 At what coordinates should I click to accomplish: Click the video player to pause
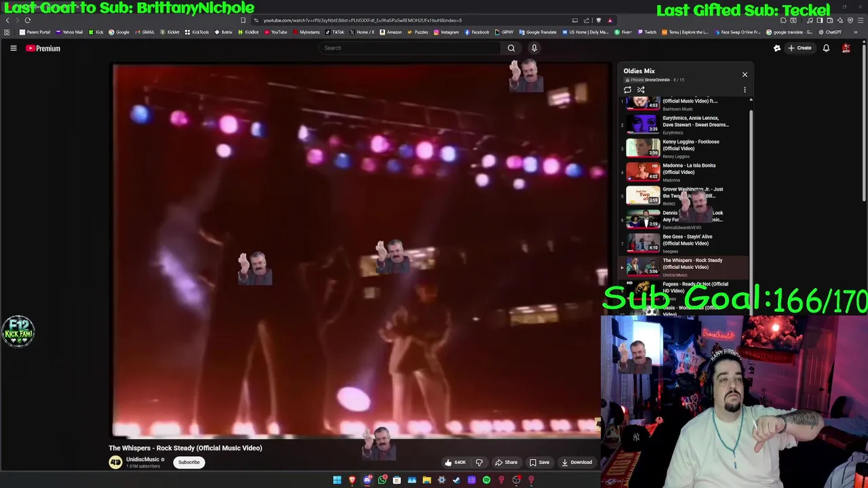(361, 251)
